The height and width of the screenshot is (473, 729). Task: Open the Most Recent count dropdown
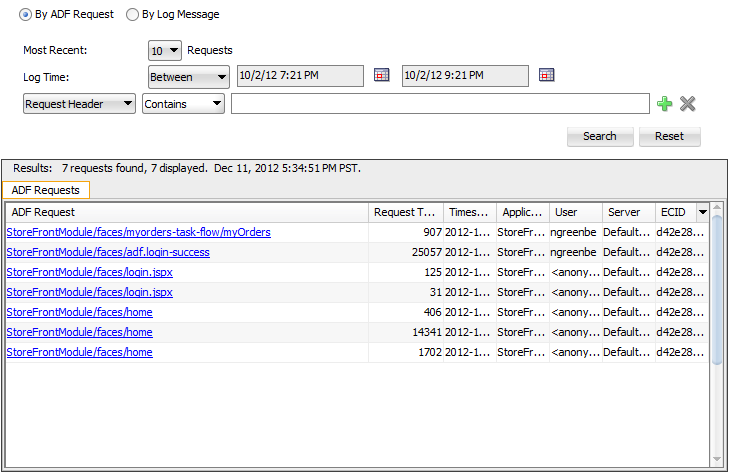[x=165, y=50]
